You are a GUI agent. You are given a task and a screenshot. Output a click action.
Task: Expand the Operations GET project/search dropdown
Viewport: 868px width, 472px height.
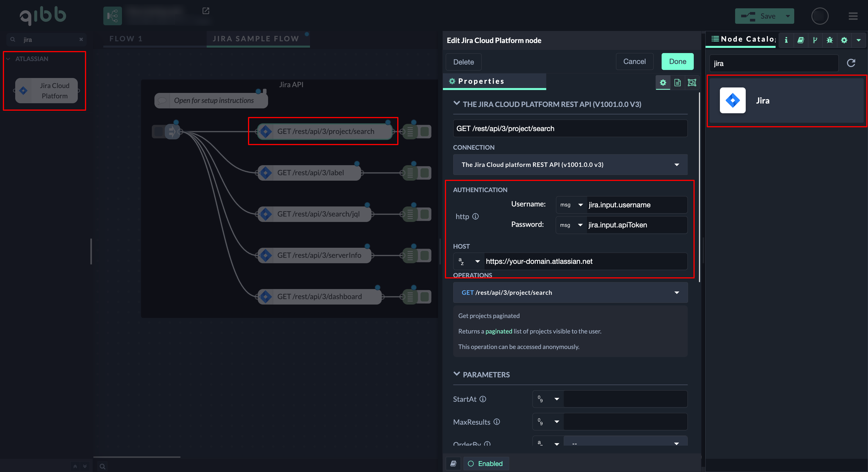(570, 292)
